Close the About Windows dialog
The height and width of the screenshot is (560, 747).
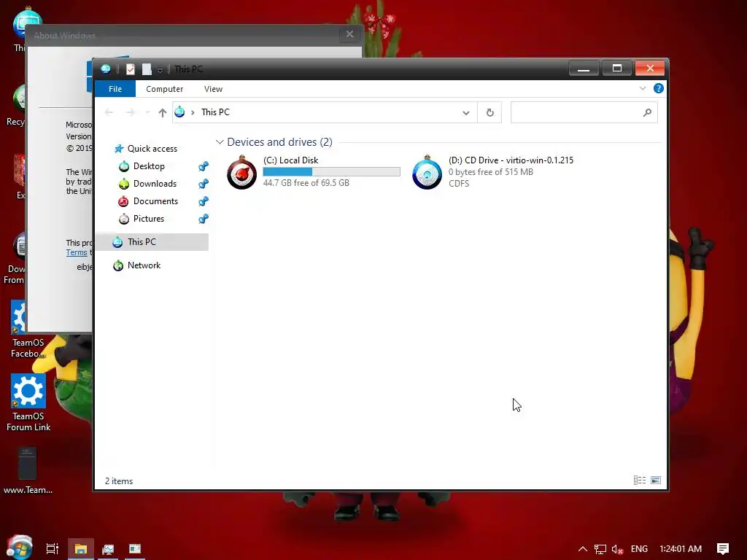point(349,34)
